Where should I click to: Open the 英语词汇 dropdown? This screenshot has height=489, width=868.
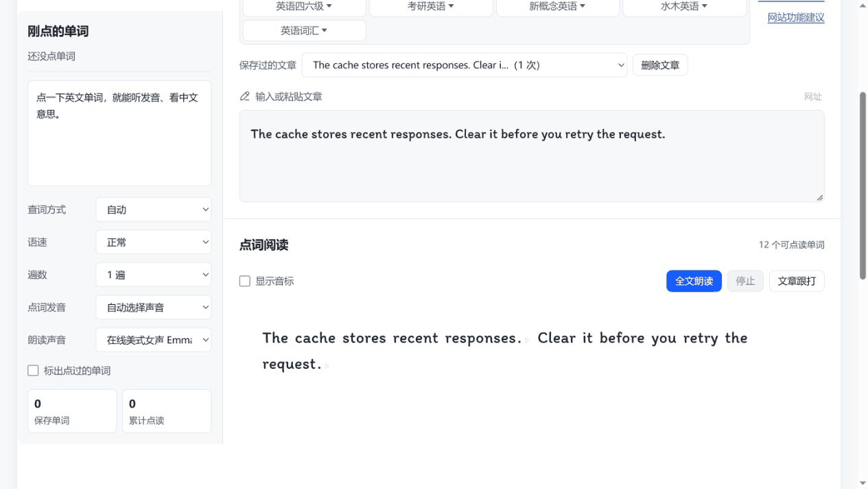[304, 31]
